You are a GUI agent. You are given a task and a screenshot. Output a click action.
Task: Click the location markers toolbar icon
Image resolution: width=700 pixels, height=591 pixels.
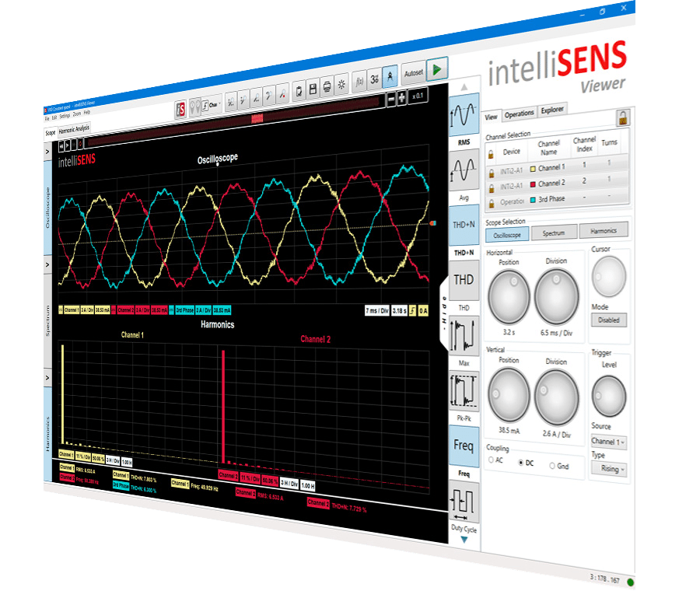194,107
